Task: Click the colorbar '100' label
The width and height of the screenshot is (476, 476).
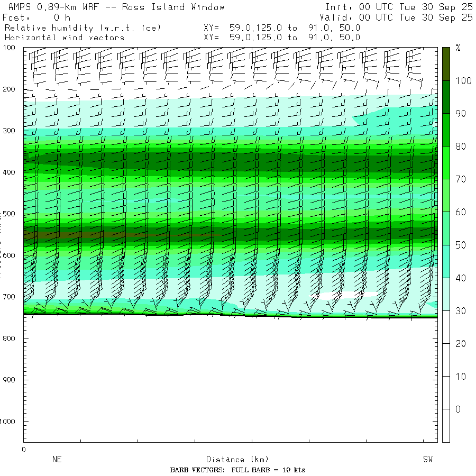Action: (x=463, y=81)
